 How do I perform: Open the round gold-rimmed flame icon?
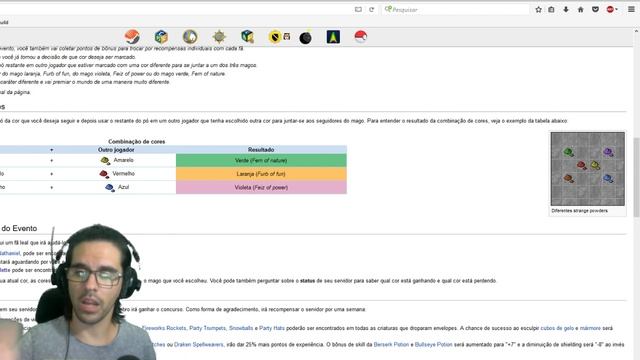click(x=190, y=37)
